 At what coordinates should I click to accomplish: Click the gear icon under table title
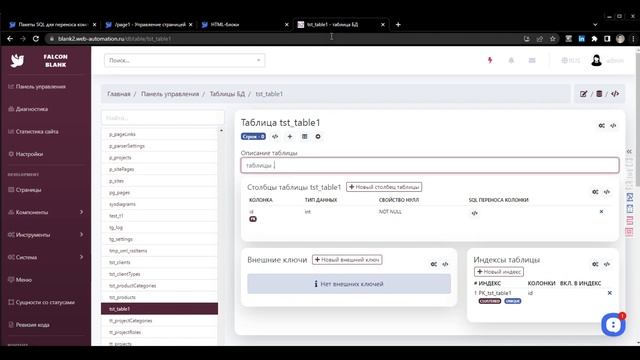pyautogui.click(x=318, y=136)
